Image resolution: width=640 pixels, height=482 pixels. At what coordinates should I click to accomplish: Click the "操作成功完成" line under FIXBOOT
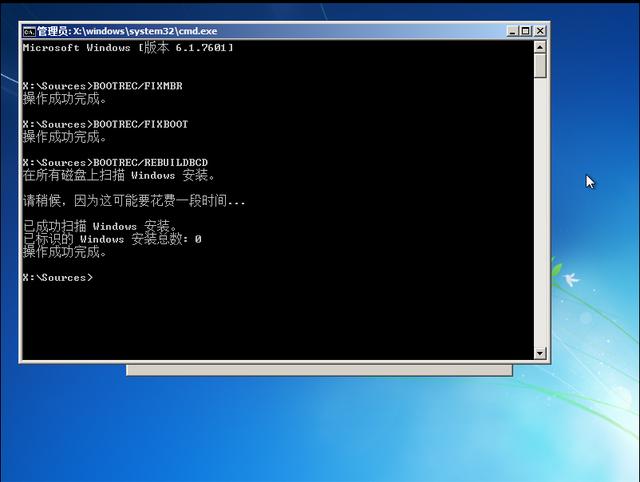click(x=64, y=137)
